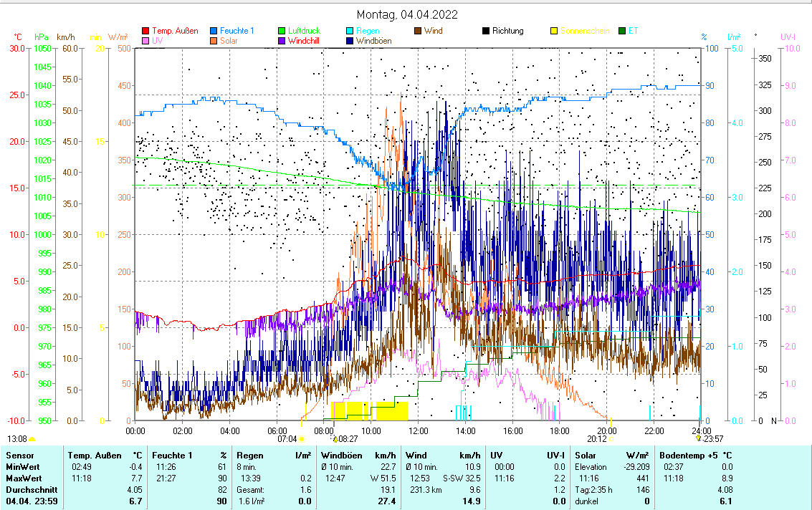Click the date title Montag, 04.04.2022
Screen dimensions: 812x510
click(x=408, y=14)
